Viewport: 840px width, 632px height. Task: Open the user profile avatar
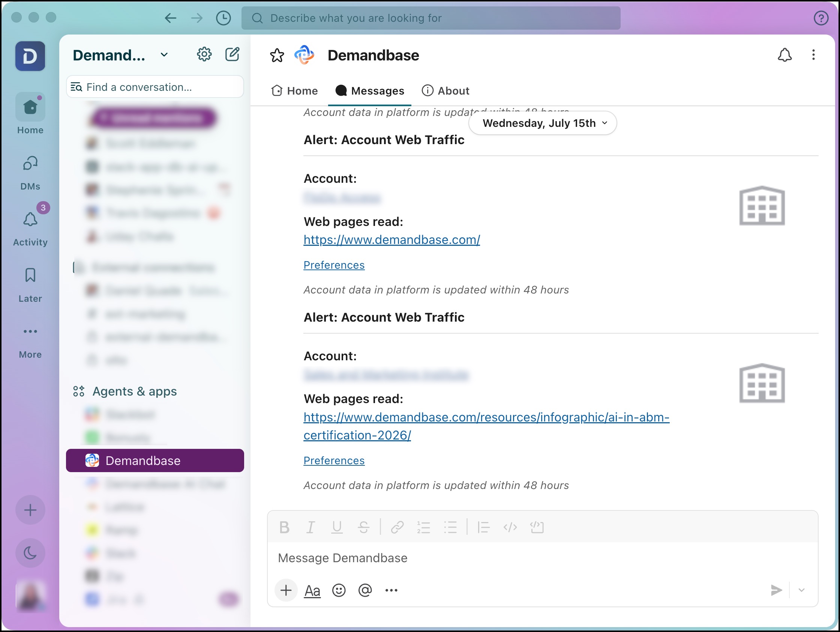pyautogui.click(x=30, y=596)
